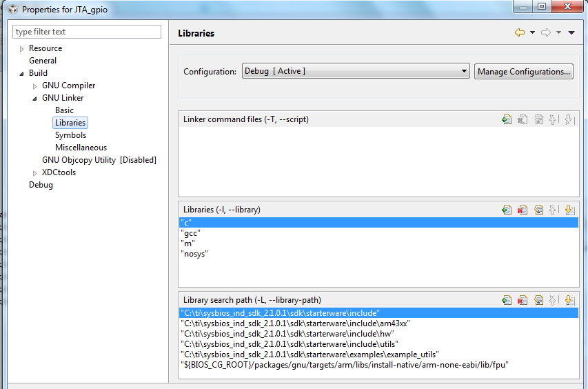Delete entry in Linker command files toolbar
The width and height of the screenshot is (588, 389).
523,119
